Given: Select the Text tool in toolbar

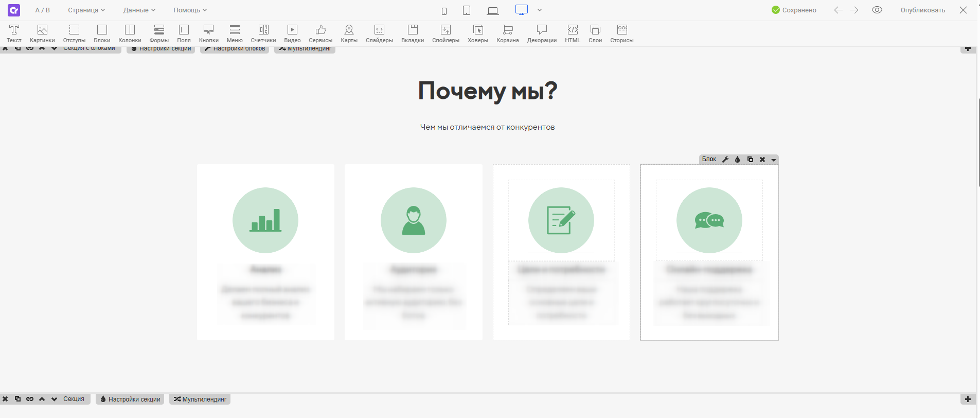Looking at the screenshot, I should (14, 33).
